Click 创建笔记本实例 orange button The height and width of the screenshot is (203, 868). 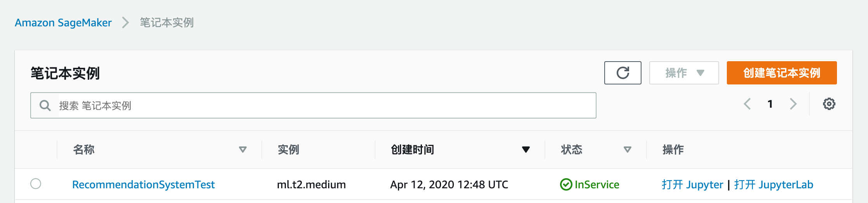(782, 73)
